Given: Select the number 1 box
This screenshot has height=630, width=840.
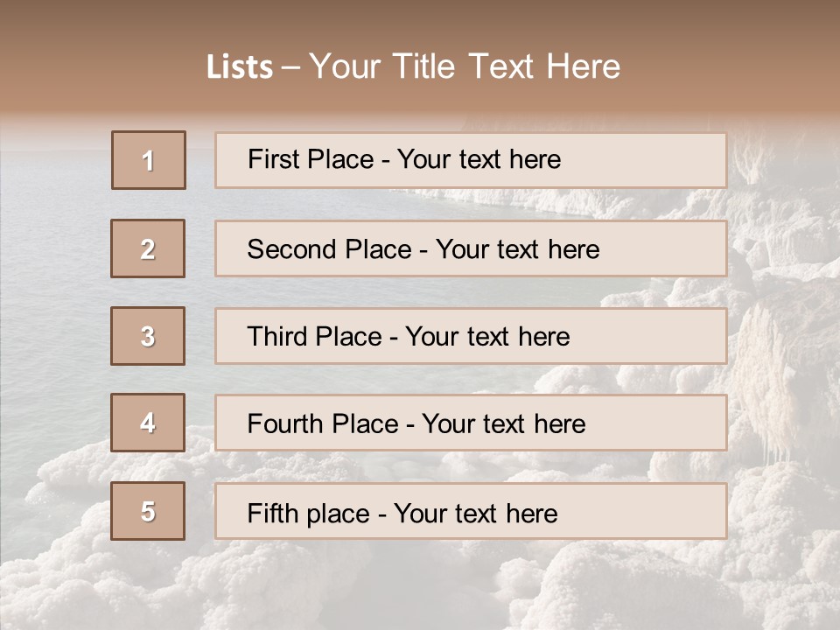Looking at the screenshot, I should tap(149, 160).
